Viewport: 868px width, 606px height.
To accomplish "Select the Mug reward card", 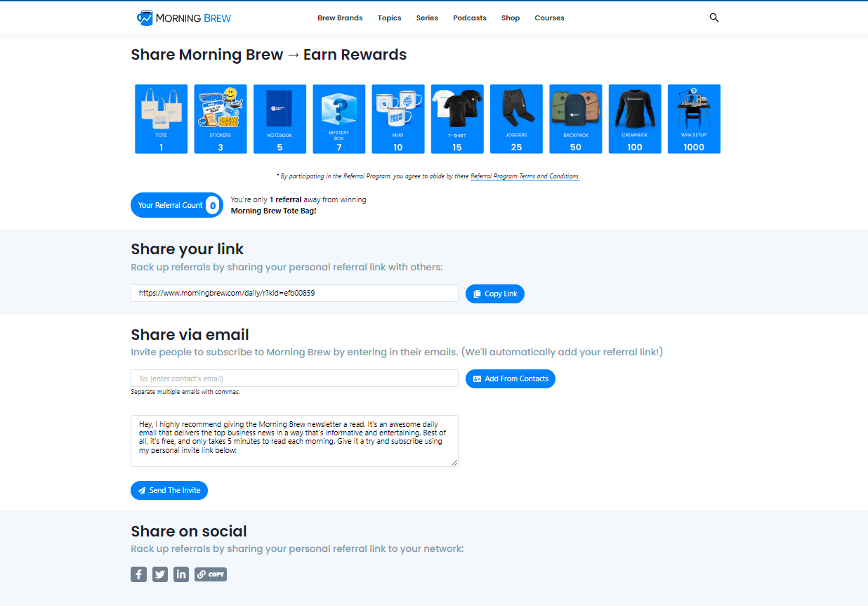I will (x=398, y=119).
